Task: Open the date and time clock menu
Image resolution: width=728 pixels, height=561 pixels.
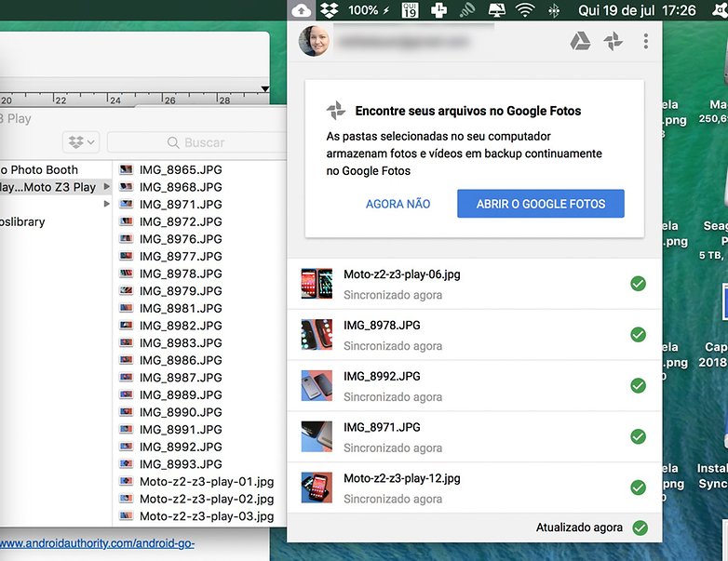Action: 637,10
